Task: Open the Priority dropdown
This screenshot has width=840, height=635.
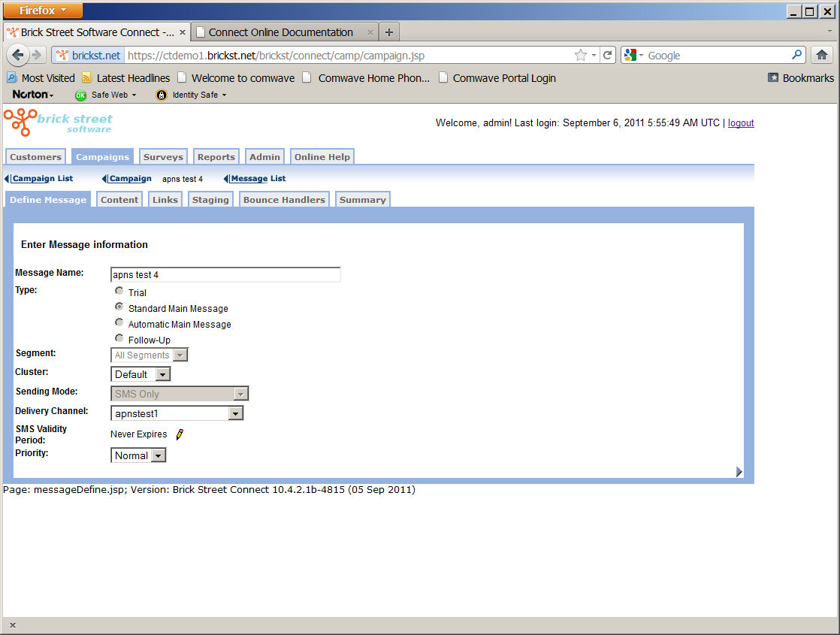Action: [x=158, y=455]
